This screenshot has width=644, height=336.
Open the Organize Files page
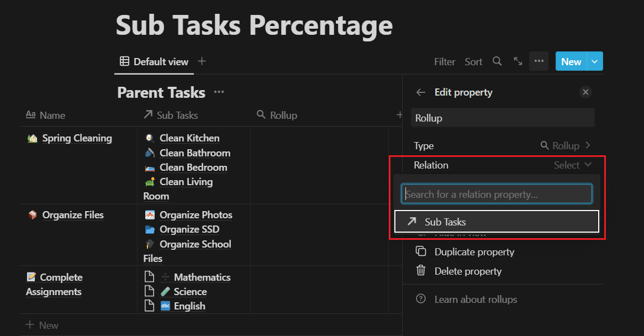tap(73, 215)
